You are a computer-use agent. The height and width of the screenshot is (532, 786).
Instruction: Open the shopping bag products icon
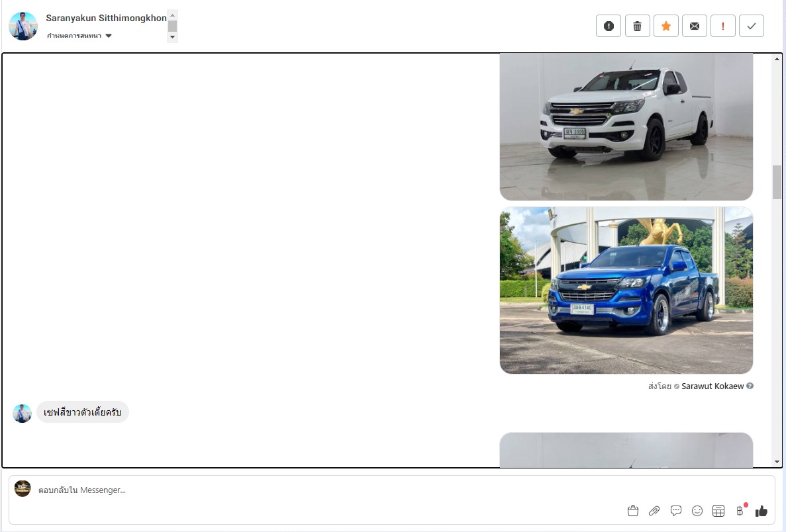coord(633,511)
